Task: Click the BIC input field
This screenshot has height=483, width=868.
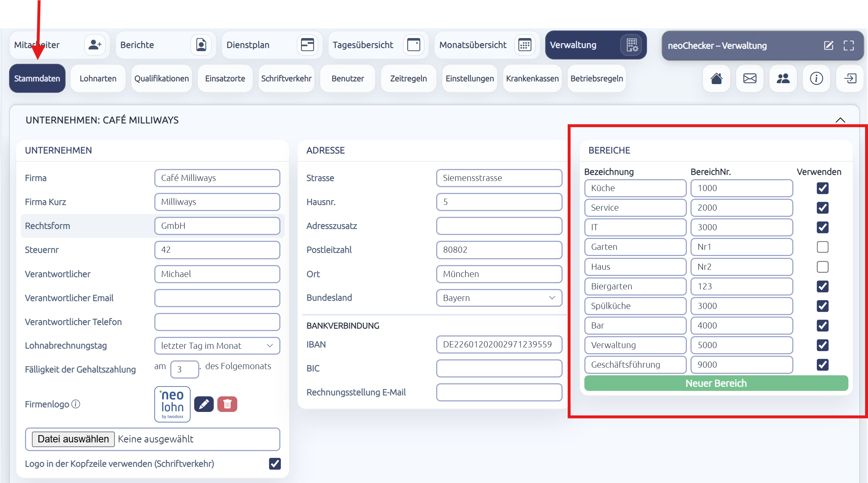Action: [x=499, y=368]
